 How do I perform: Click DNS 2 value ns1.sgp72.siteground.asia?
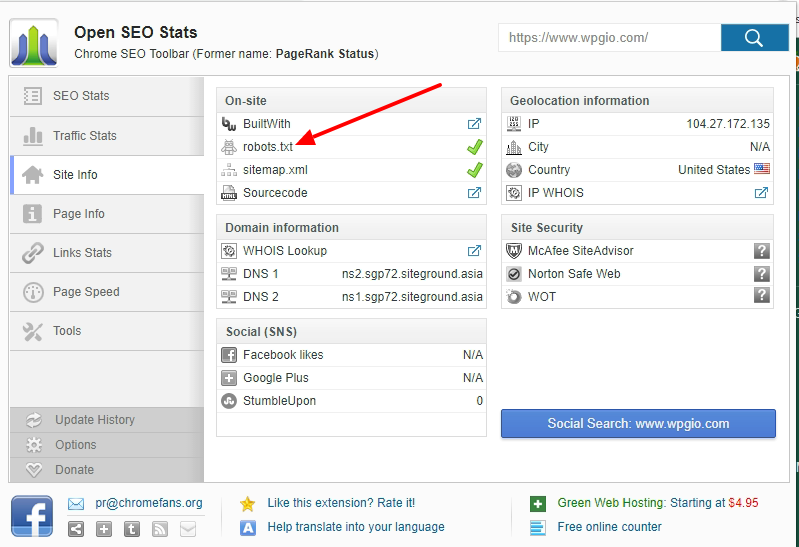412,297
